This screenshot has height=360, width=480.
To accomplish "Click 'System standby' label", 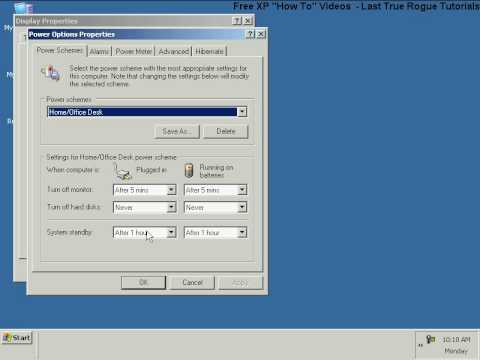I will (x=69, y=232).
